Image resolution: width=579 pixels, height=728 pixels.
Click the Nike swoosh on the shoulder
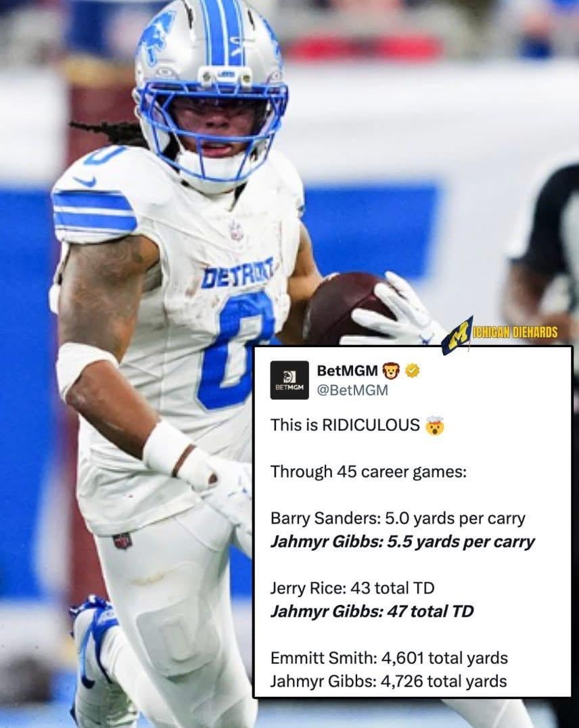(x=85, y=181)
